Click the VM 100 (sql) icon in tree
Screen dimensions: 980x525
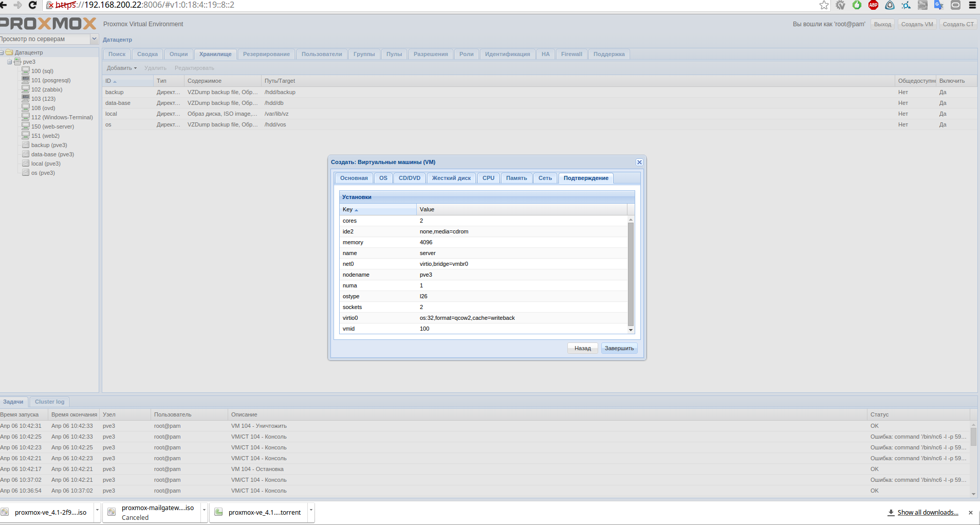pos(26,71)
